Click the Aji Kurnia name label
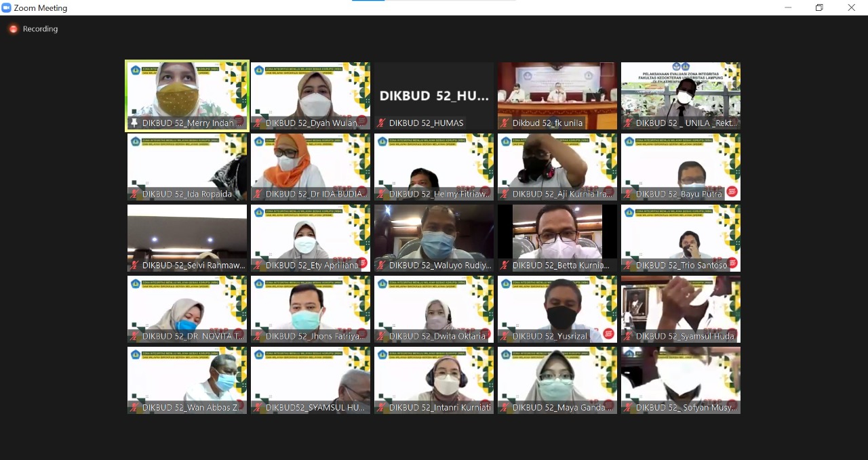The height and width of the screenshot is (460, 868). (x=563, y=194)
